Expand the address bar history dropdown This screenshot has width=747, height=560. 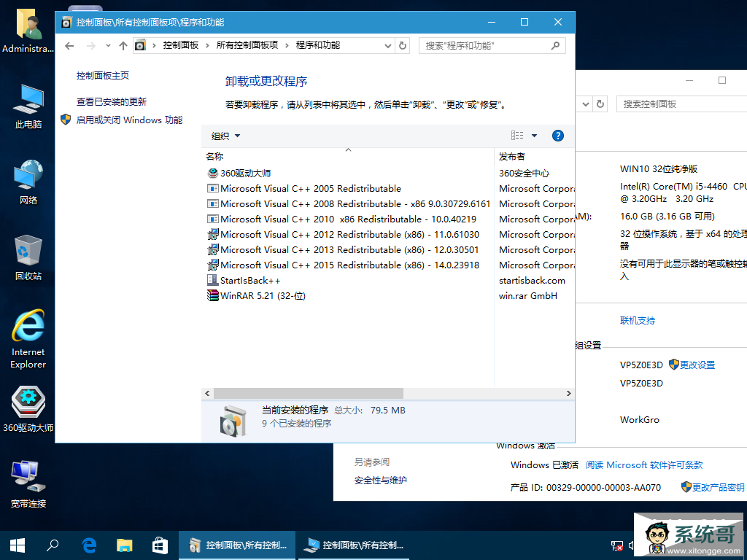388,46
